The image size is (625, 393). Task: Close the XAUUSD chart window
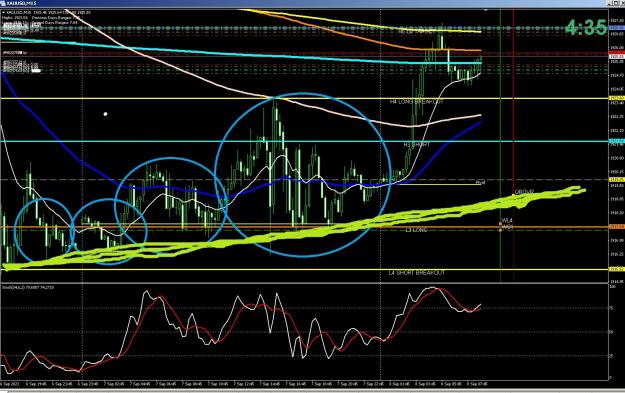pos(623,3)
